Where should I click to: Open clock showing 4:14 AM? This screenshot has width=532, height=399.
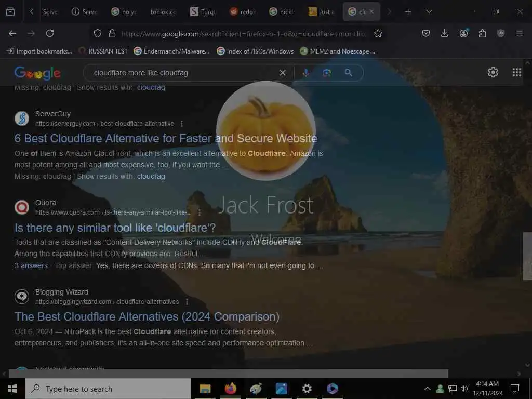tap(487, 389)
